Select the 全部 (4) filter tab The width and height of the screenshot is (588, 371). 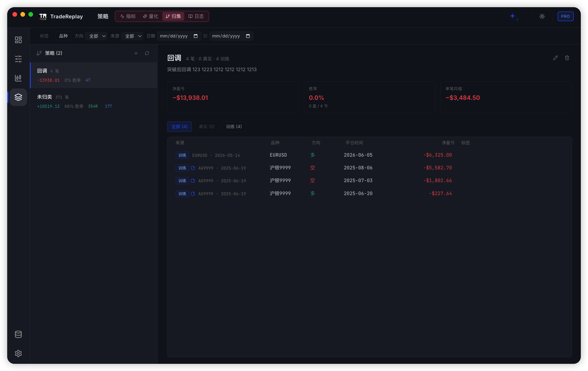(x=180, y=127)
